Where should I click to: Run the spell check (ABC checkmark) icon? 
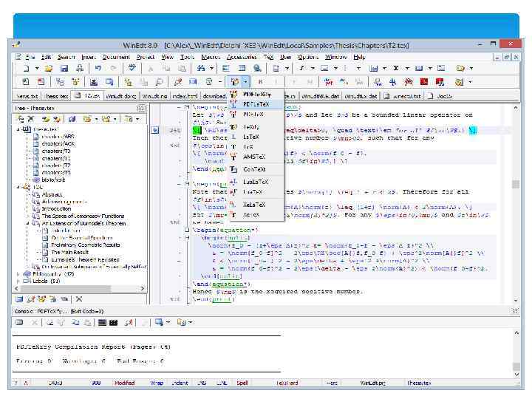coord(132,68)
